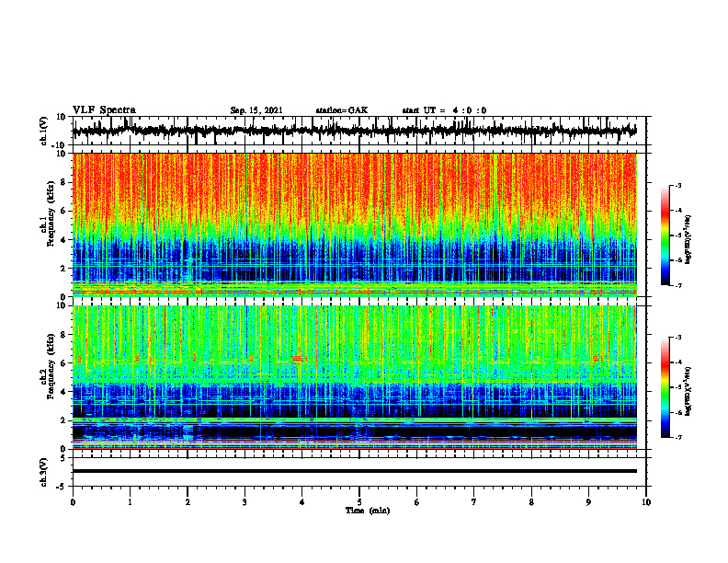The width and height of the screenshot is (728, 563).
Task: Click the "6" kHz tick on ch.1 frequency axis
Action: coord(63,211)
